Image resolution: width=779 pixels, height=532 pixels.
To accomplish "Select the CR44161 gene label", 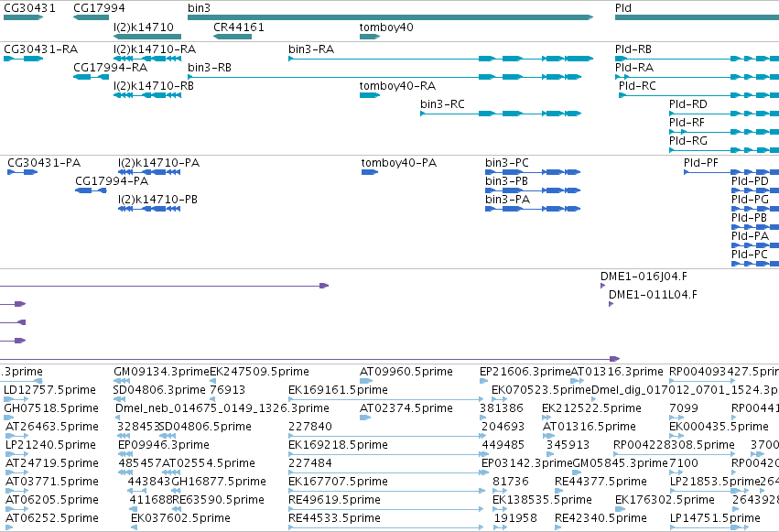I will [239, 27].
